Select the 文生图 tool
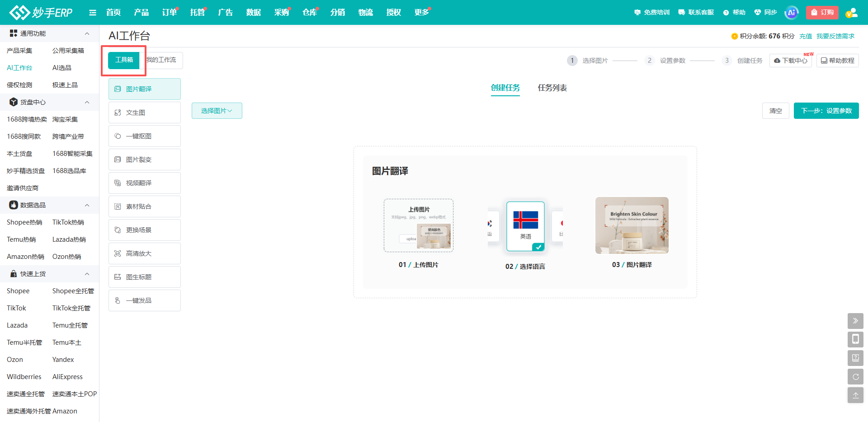Viewport: 868px width, 422px height. click(x=145, y=113)
